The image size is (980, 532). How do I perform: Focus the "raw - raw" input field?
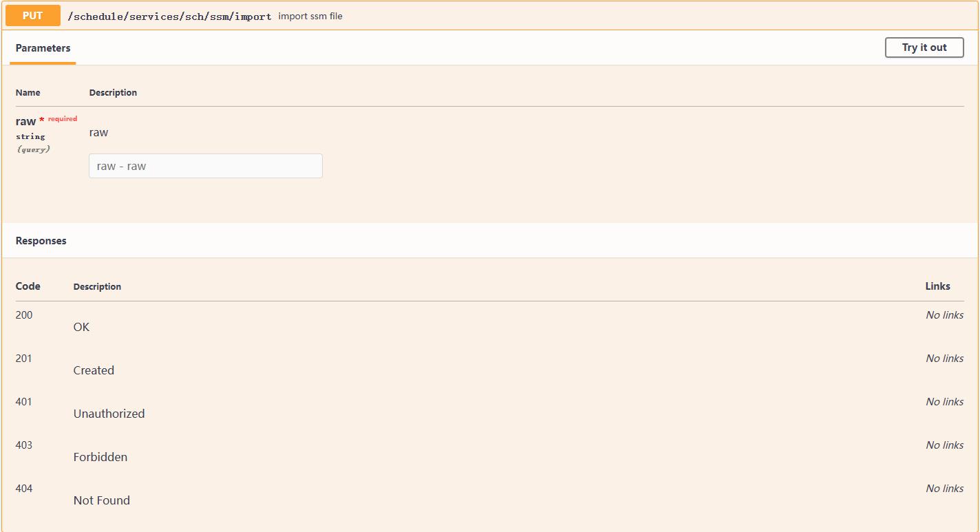pyautogui.click(x=205, y=166)
